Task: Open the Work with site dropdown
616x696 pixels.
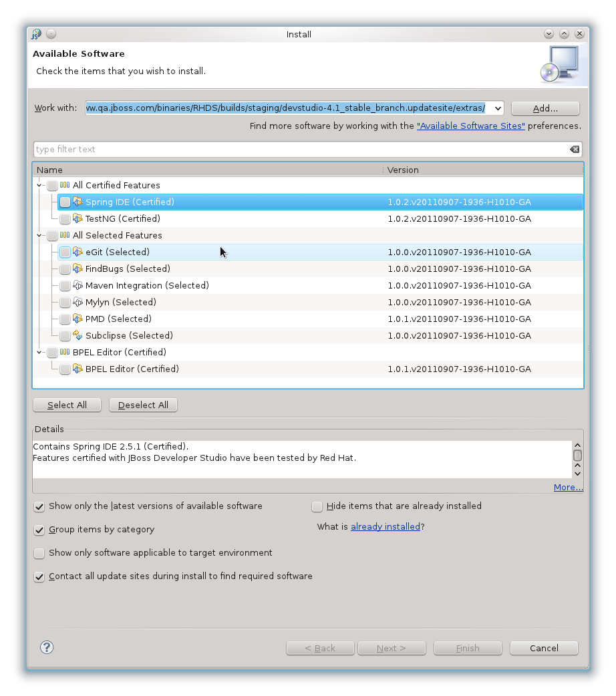Action: point(498,108)
